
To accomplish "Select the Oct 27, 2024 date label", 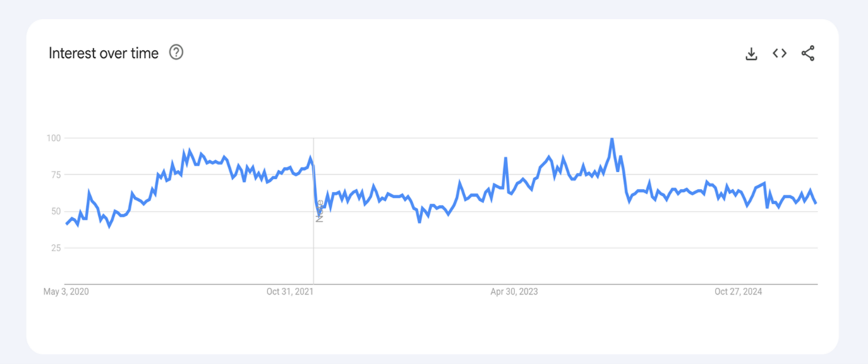I will (x=738, y=292).
